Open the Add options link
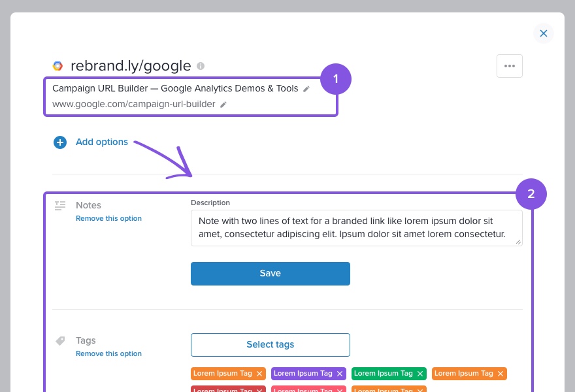 [x=101, y=142]
